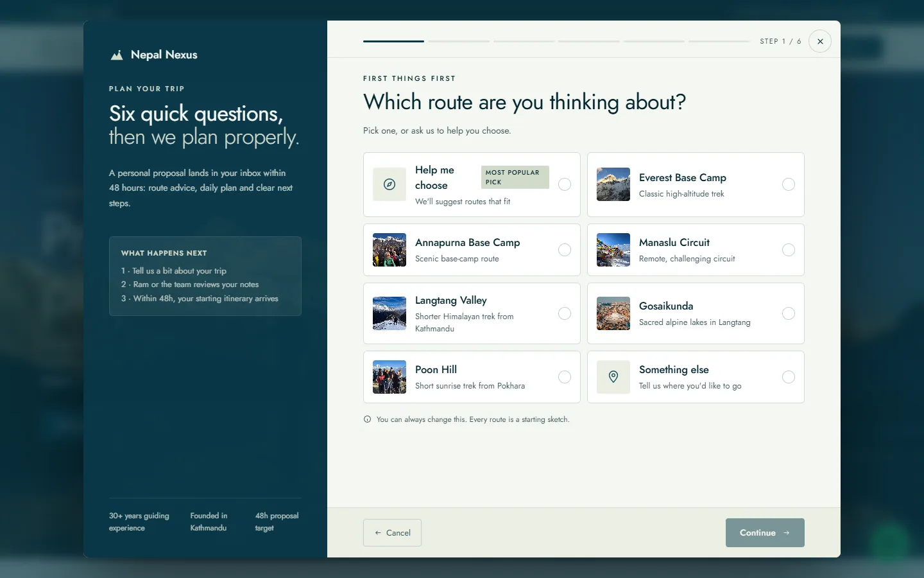The image size is (924, 578).
Task: Click the second progress step bar segment
Action: 459,41
